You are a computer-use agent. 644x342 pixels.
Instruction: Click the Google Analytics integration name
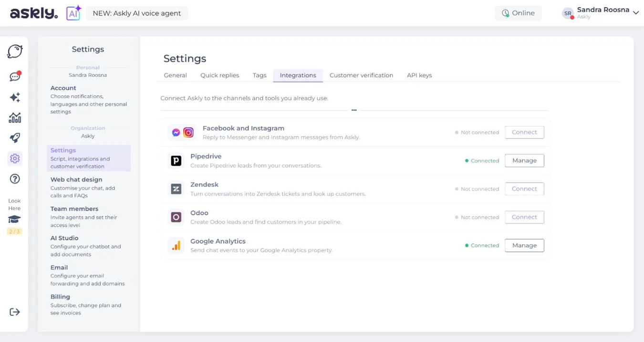(x=218, y=241)
